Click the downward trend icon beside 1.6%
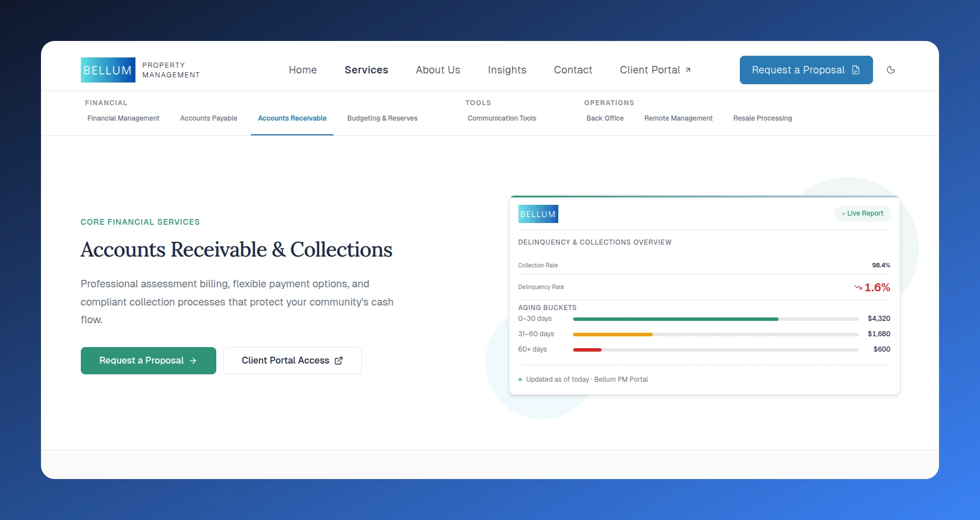 tap(858, 287)
